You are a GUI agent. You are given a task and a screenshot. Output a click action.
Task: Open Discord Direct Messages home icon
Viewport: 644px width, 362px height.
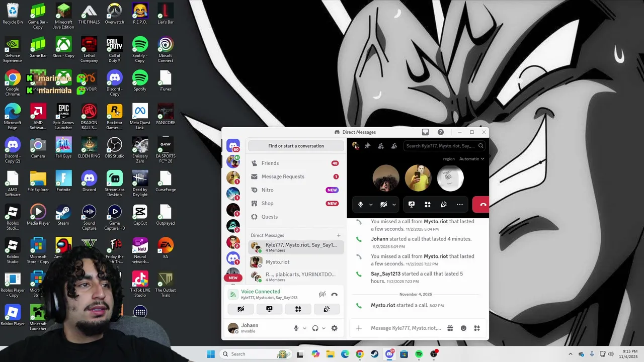[x=233, y=146]
